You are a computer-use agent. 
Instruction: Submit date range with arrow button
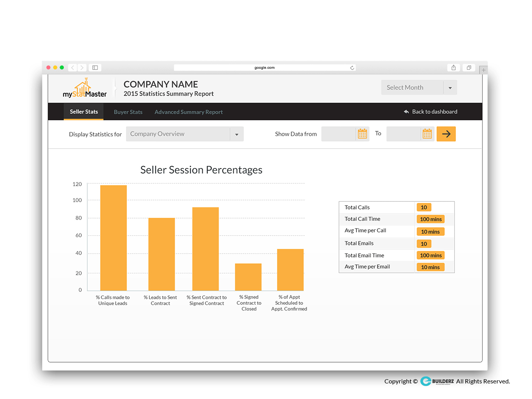tap(446, 134)
